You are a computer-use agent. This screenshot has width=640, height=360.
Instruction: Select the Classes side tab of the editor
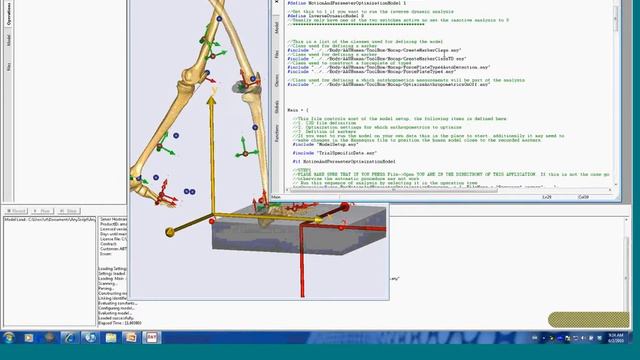coord(276,80)
